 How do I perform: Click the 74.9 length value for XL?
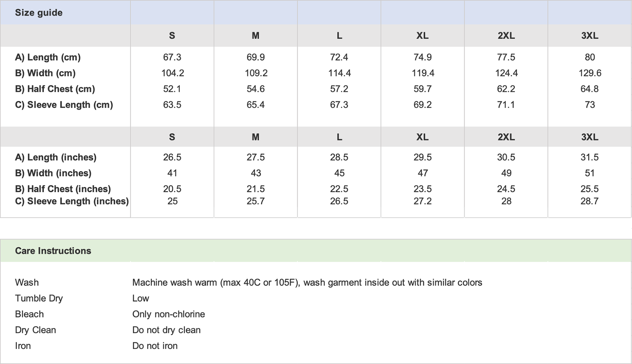pyautogui.click(x=422, y=57)
